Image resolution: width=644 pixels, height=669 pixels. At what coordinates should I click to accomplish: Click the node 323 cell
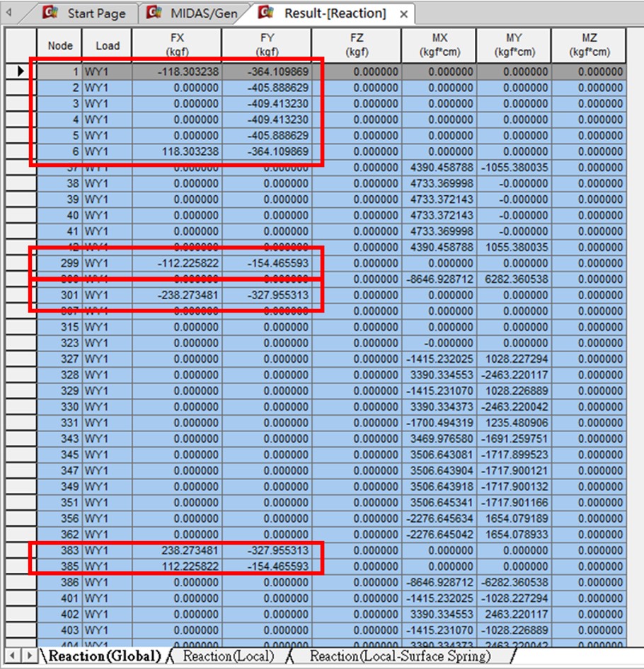pos(59,343)
